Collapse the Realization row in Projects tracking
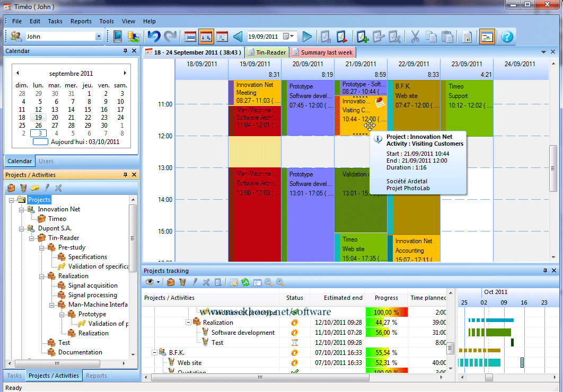 [188, 322]
